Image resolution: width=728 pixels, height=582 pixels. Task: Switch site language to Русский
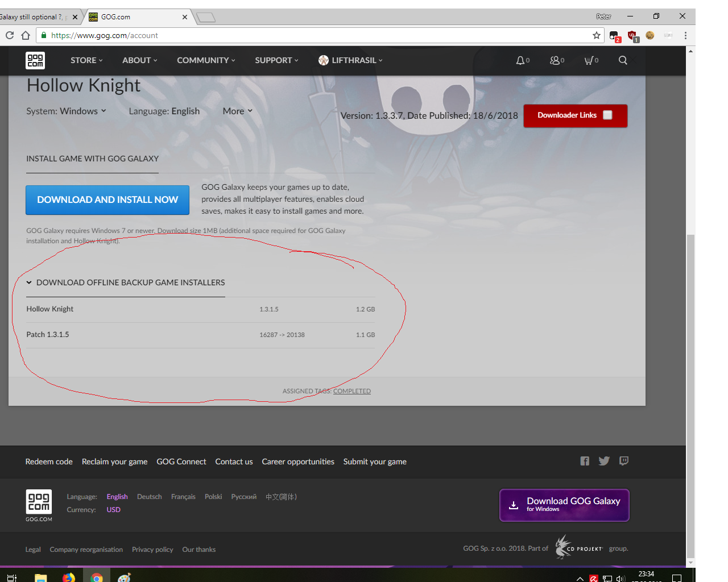click(x=244, y=497)
